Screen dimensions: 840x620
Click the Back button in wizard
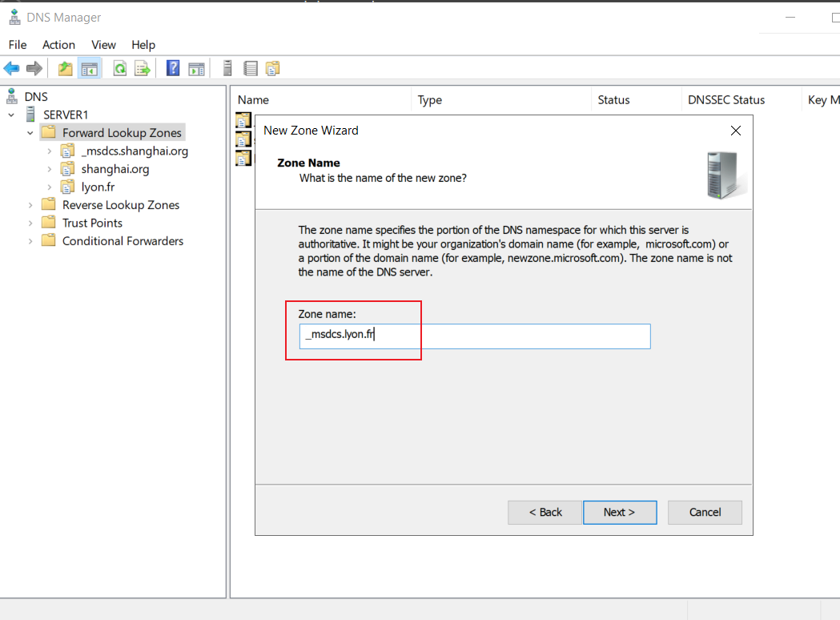545,513
